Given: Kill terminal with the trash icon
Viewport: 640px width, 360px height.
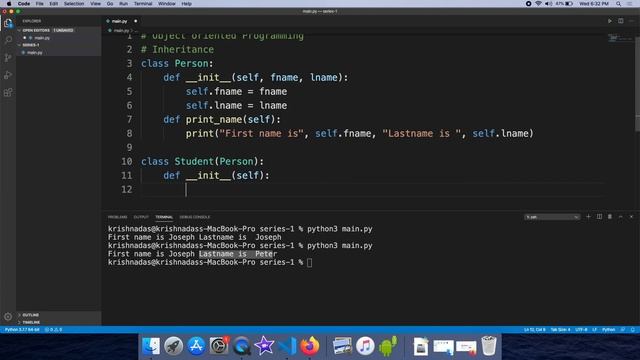Looking at the screenshot, I should (610, 217).
